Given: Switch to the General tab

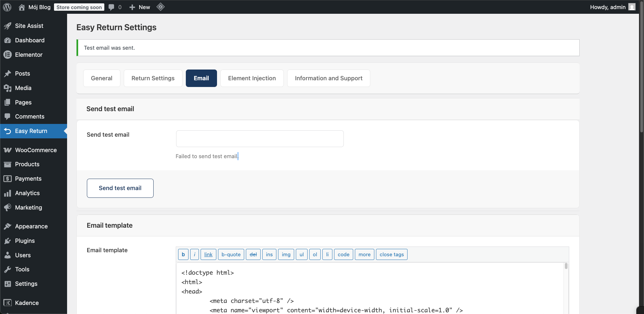Looking at the screenshot, I should pyautogui.click(x=102, y=78).
